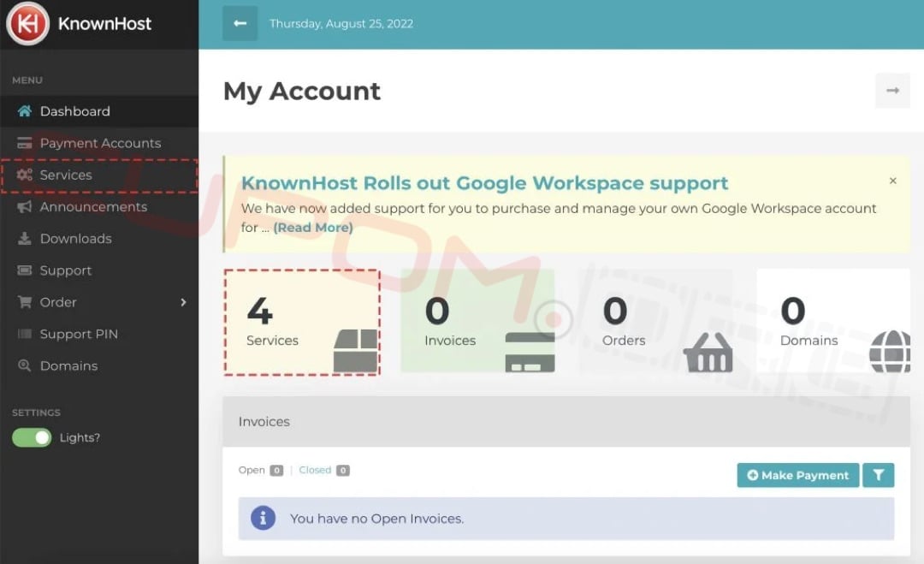Click the Announcements megaphone icon
Image resolution: width=924 pixels, height=564 pixels.
[24, 206]
